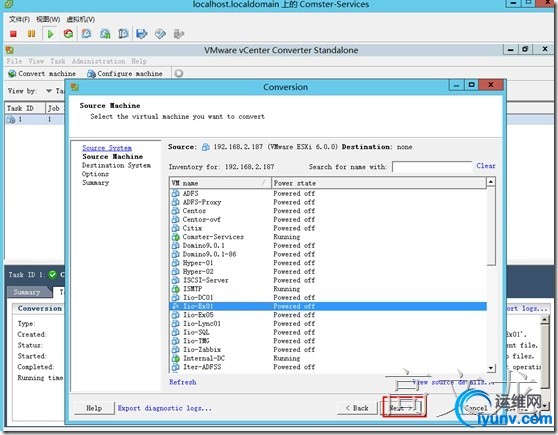Click the yellow pause VM button
Screen dimensions: 558x435
pos(31,34)
